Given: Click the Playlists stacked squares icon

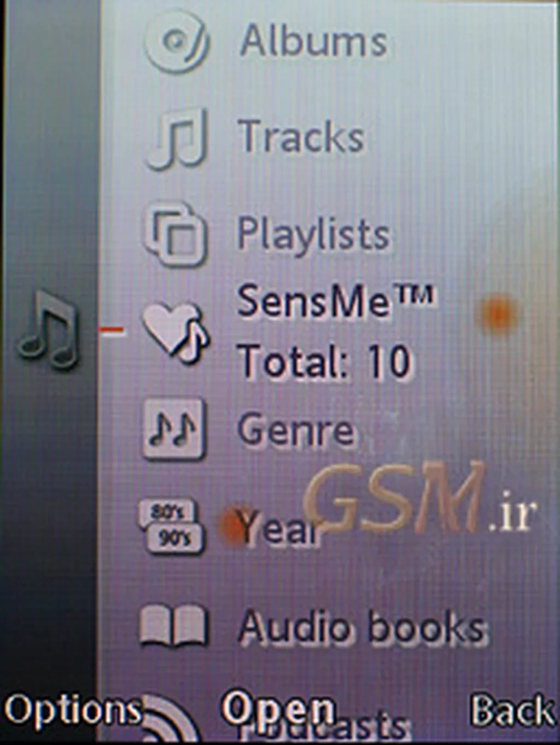Looking at the screenshot, I should coord(175,235).
